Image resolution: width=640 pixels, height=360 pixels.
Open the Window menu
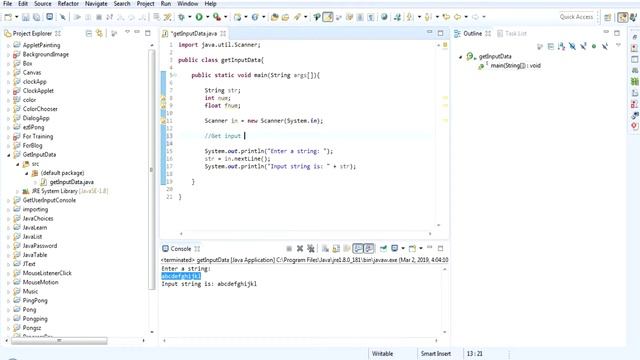(x=187, y=4)
